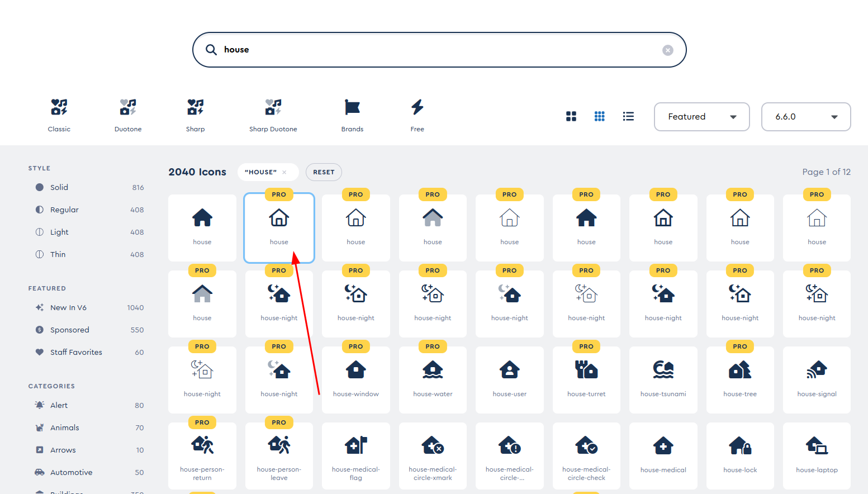Pick the house-water icon
The width and height of the screenshot is (868, 494).
433,379
